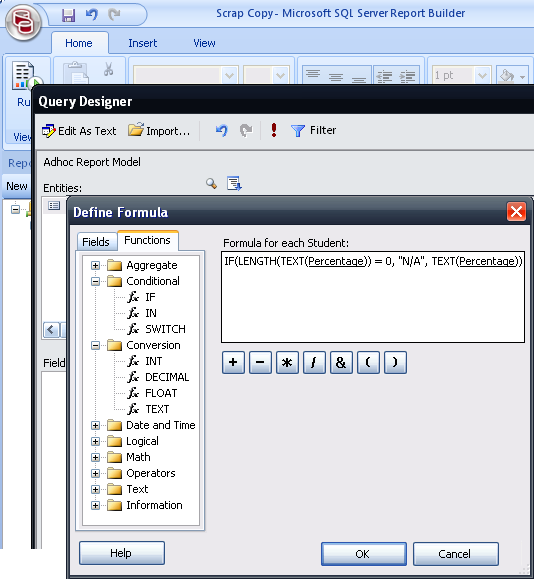534x579 pixels.
Task: Switch to the Fields tab
Action: pos(96,242)
